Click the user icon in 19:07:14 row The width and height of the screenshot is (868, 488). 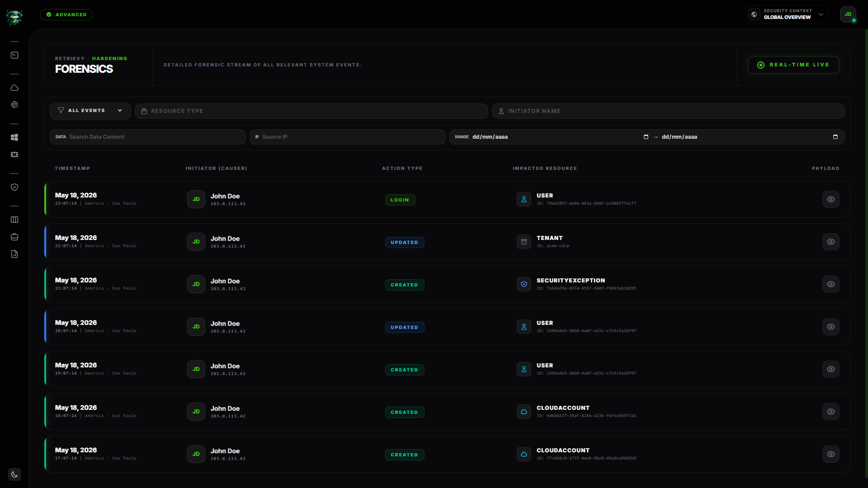pos(524,369)
